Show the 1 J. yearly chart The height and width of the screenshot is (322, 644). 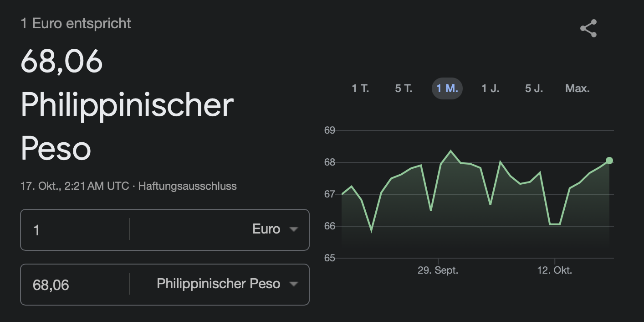[491, 88]
